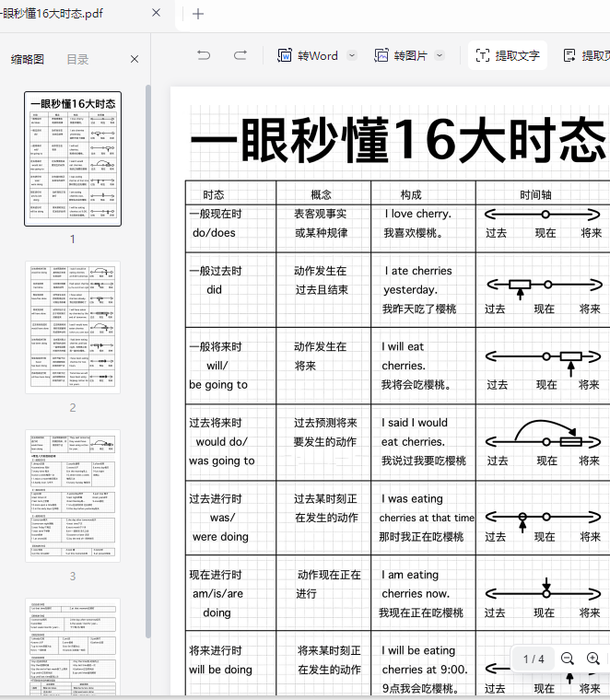Expand the 转图片 dropdown arrow
The height and width of the screenshot is (700, 610).
[440, 55]
